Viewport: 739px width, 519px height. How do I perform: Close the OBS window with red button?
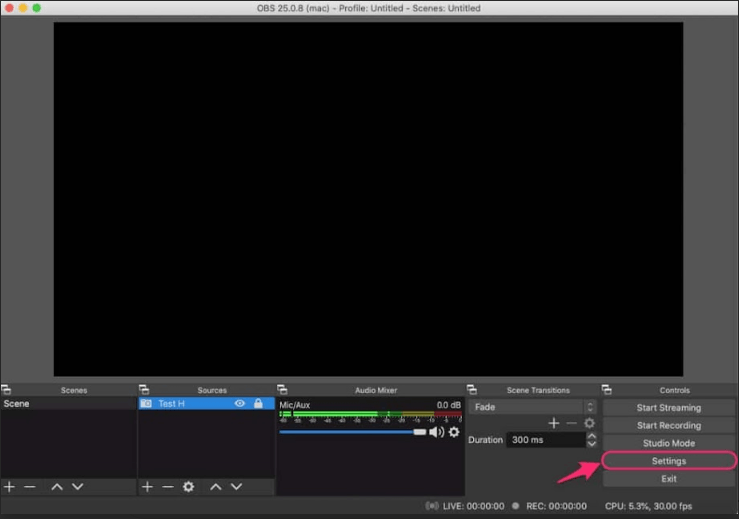9,8
